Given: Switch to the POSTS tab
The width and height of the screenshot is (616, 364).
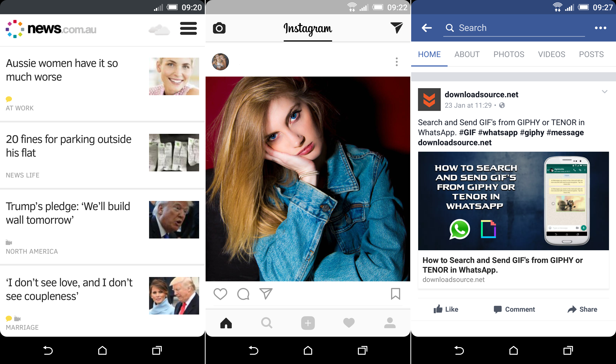Looking at the screenshot, I should tap(591, 54).
